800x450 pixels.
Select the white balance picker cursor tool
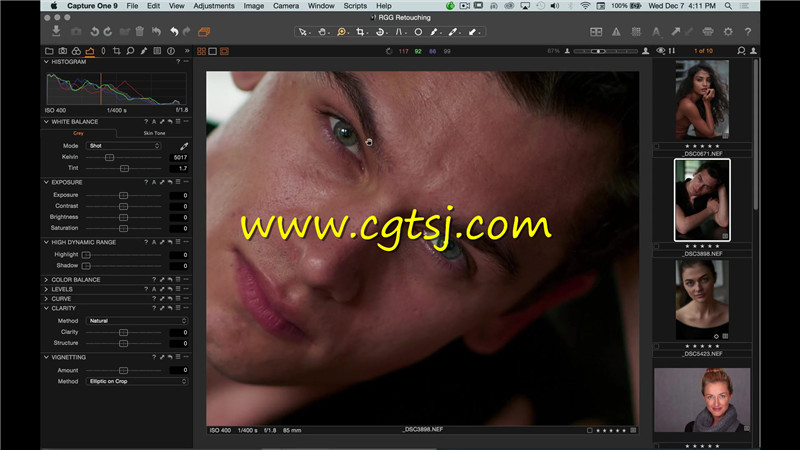(x=453, y=32)
